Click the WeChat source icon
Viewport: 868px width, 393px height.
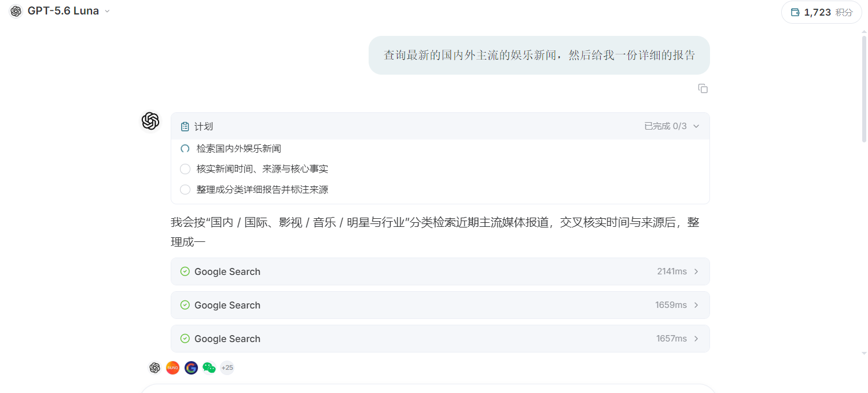209,368
